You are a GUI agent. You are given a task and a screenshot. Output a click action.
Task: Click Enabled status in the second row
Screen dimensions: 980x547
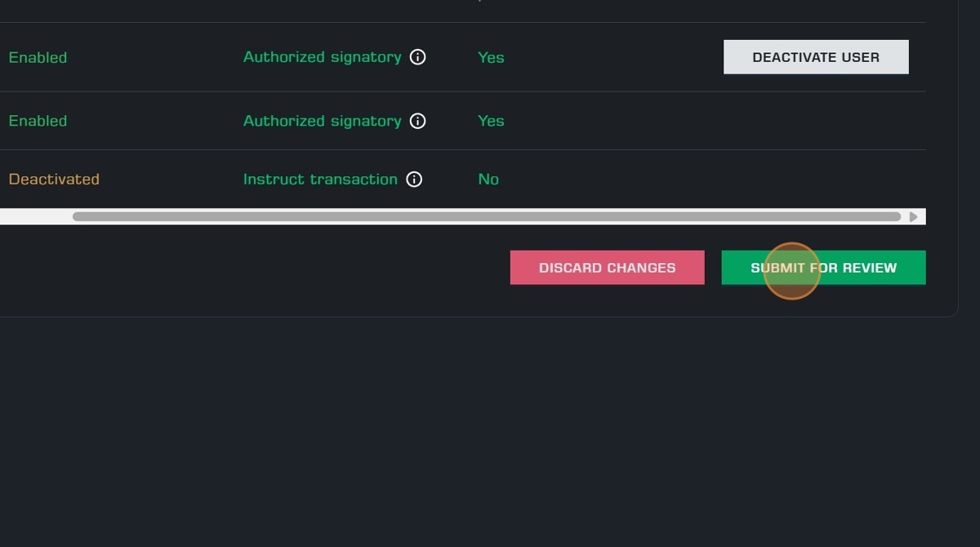pos(38,121)
